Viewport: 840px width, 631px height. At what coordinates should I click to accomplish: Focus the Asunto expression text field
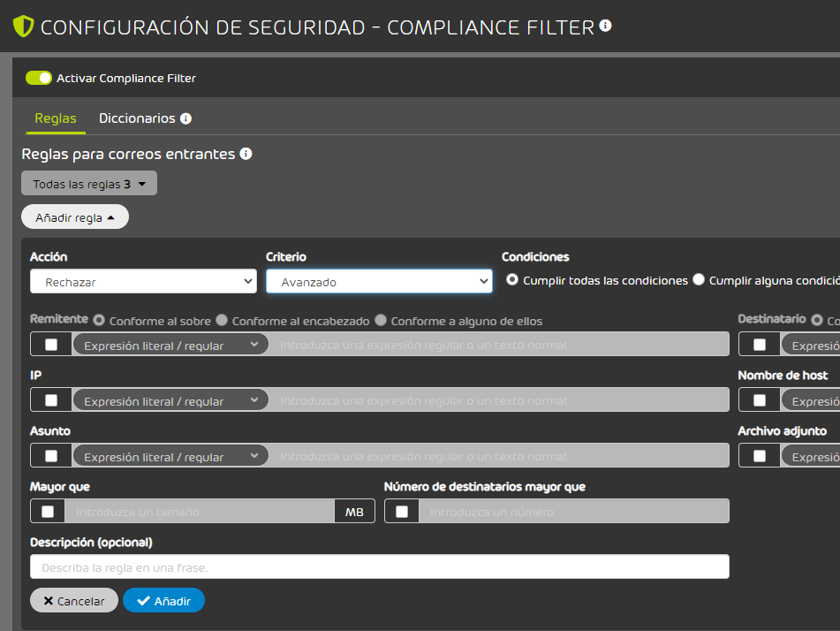click(x=499, y=456)
